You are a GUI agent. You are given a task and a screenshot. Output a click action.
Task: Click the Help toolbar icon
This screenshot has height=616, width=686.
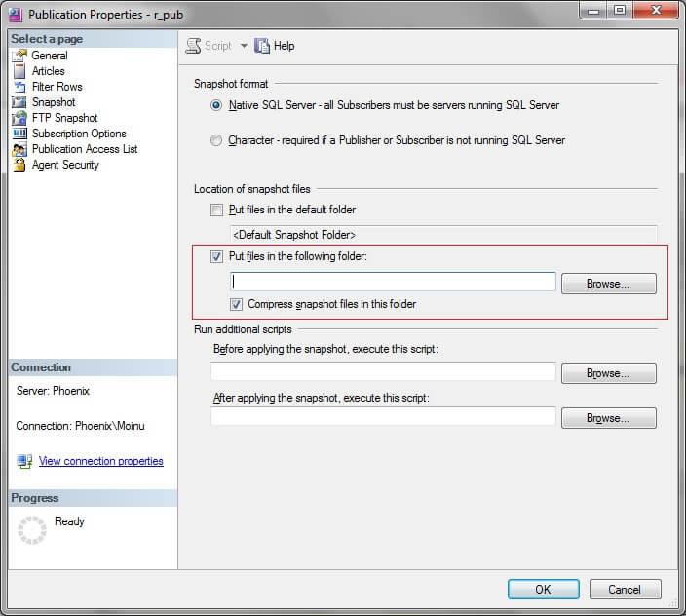tap(262, 46)
